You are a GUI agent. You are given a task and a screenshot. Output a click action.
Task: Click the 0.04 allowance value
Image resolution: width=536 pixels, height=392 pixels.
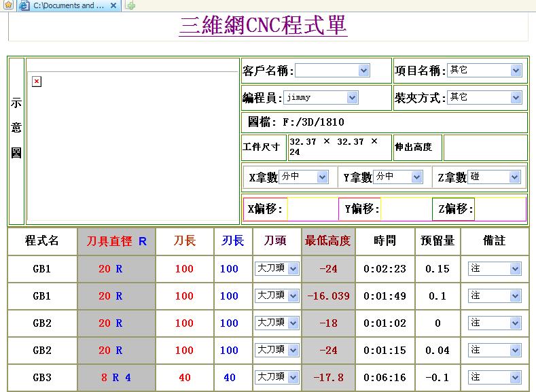coord(437,351)
